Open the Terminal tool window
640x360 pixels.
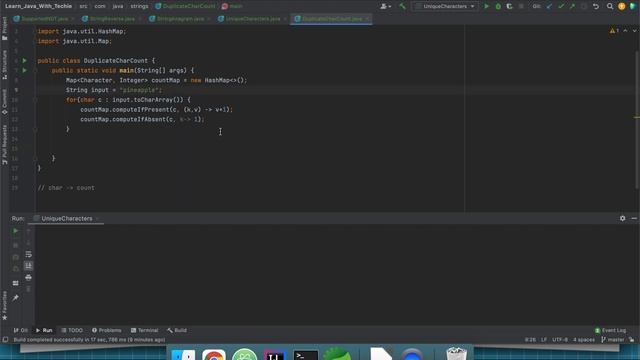pos(144,330)
